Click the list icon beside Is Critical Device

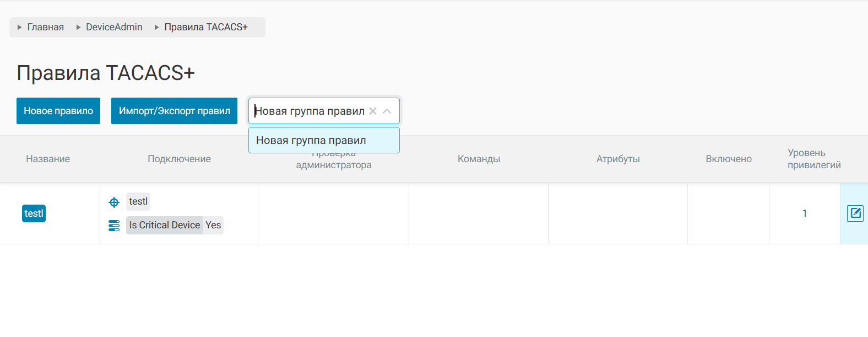coord(114,226)
